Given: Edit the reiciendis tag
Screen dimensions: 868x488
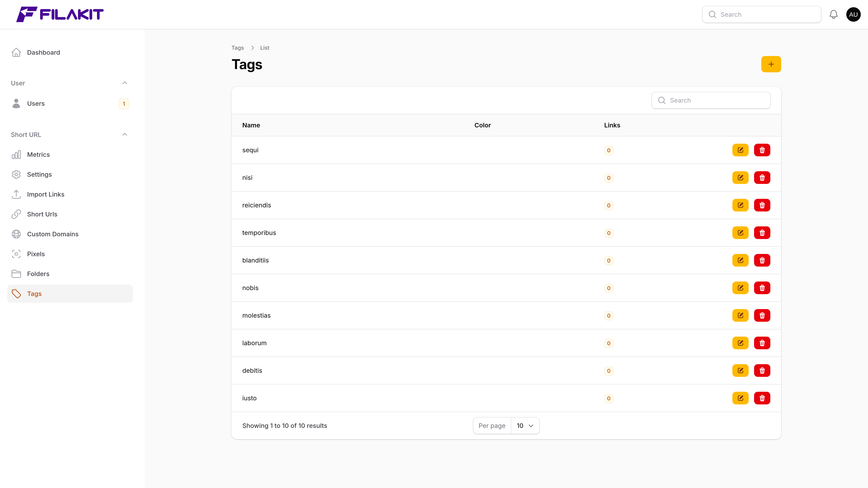Looking at the screenshot, I should 740,205.
